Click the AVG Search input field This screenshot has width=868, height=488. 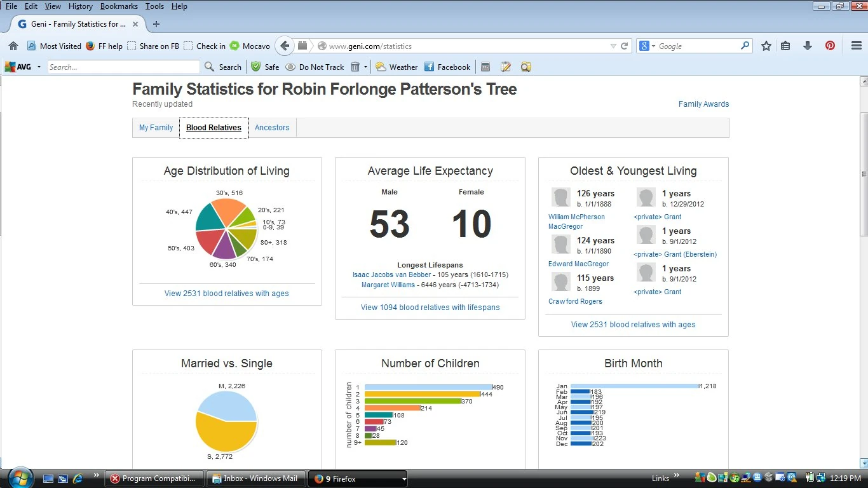click(x=124, y=67)
